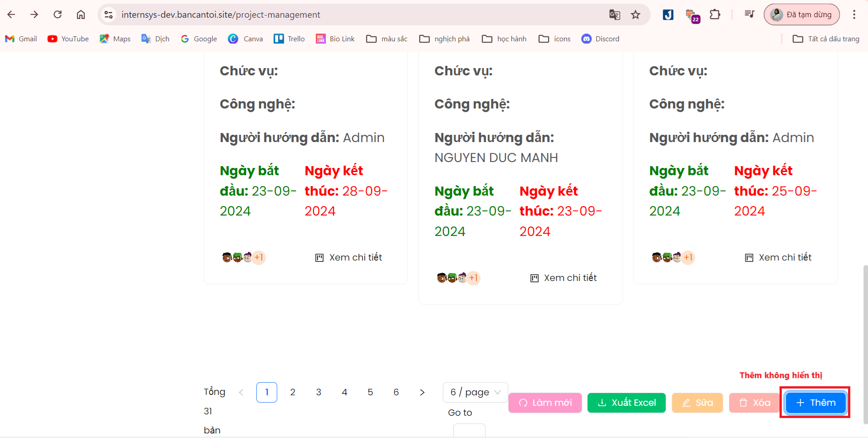Select pagination page 6

click(x=396, y=392)
